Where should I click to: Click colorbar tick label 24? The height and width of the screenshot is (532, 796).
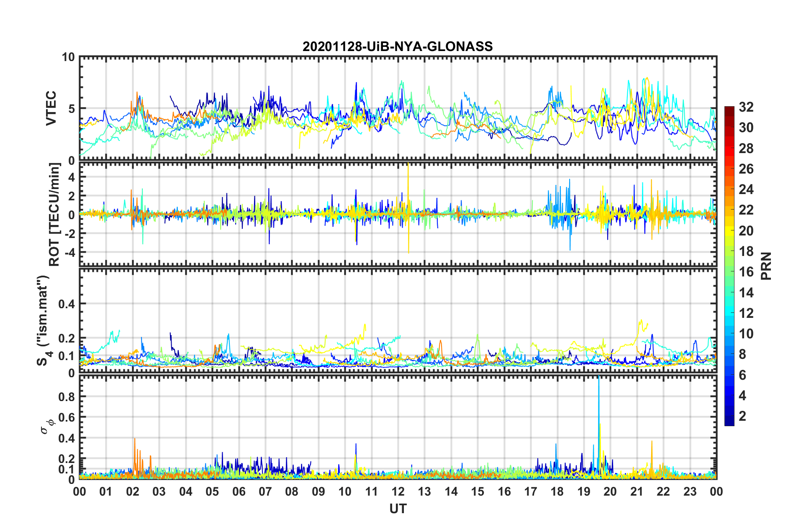[746, 189]
